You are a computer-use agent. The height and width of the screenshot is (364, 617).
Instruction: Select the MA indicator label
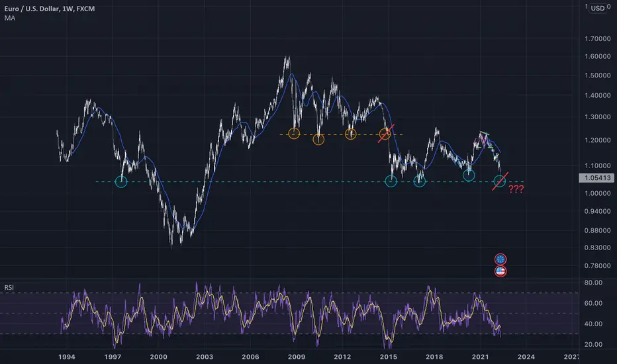tap(10, 18)
